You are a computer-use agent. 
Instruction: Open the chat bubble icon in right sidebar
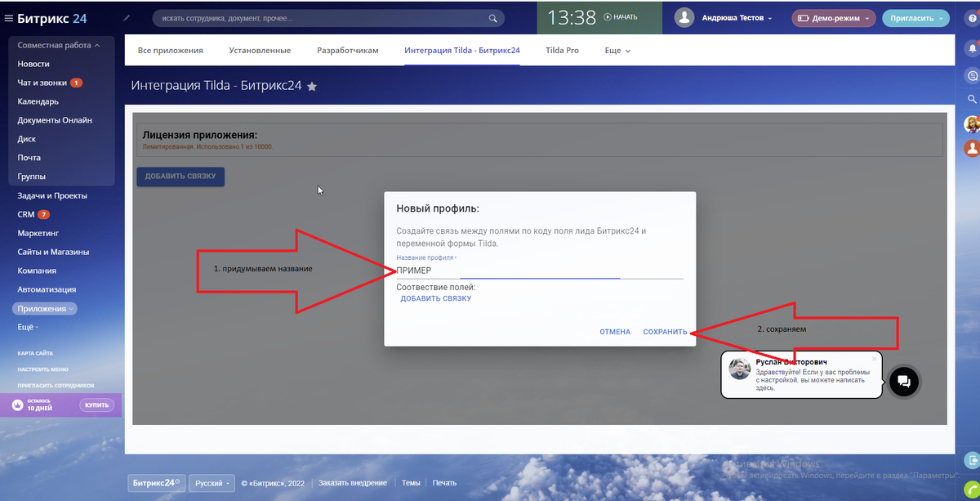(x=972, y=76)
